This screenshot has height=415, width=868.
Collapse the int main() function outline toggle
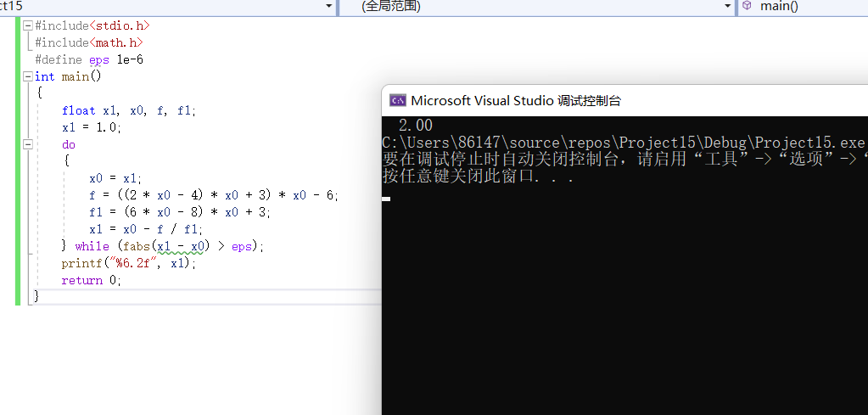[28, 76]
